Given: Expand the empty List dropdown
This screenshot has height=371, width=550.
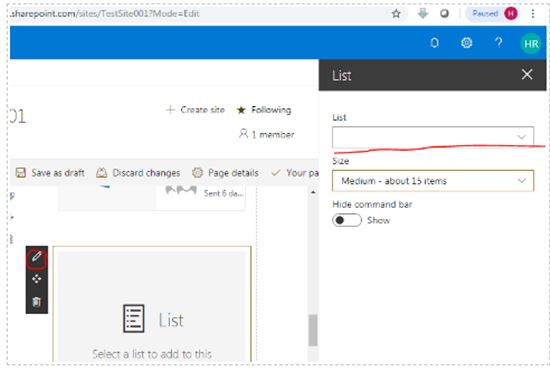Looking at the screenshot, I should 433,137.
